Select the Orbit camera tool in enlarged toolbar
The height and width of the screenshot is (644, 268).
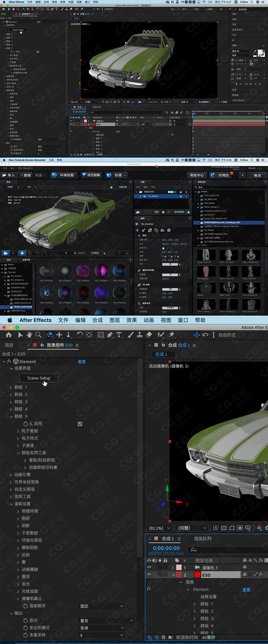point(50,335)
